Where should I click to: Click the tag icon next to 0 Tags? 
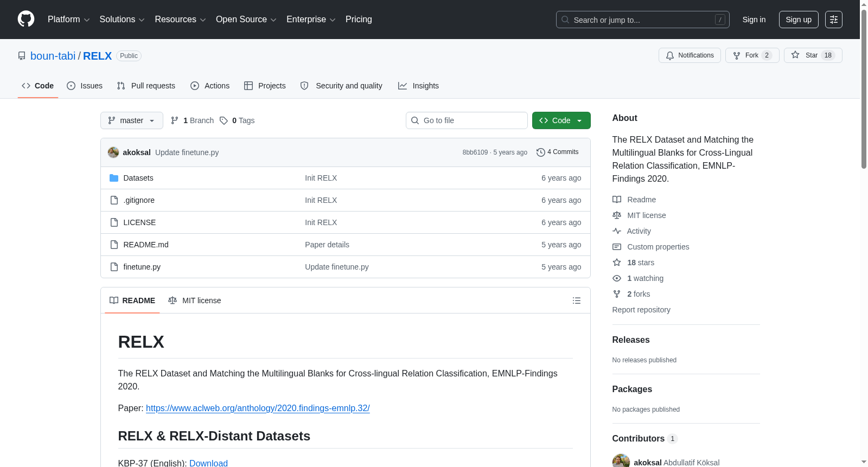tap(224, 120)
